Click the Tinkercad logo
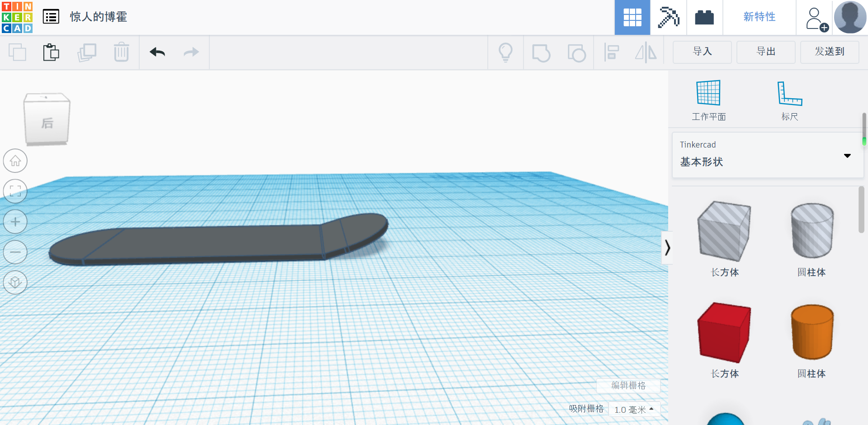The width and height of the screenshot is (868, 425). point(17,17)
